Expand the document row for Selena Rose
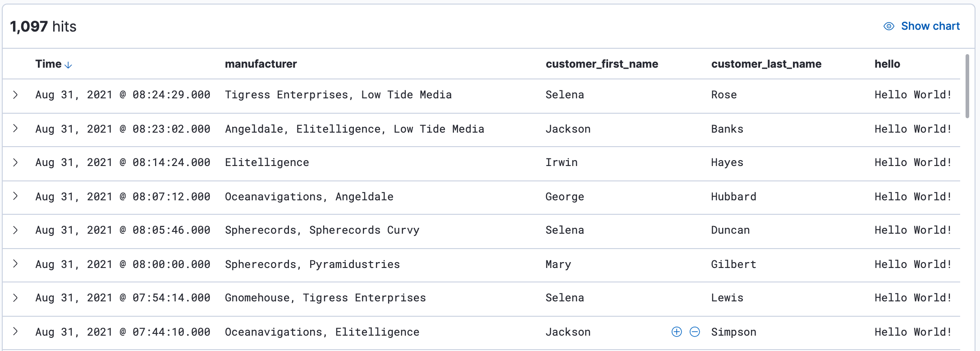Screen dimensions: 980x351 (x=16, y=95)
